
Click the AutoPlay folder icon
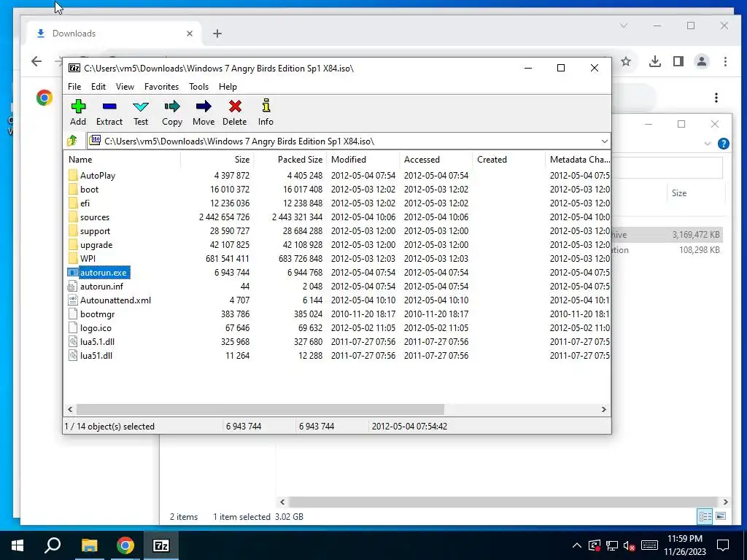coord(73,175)
